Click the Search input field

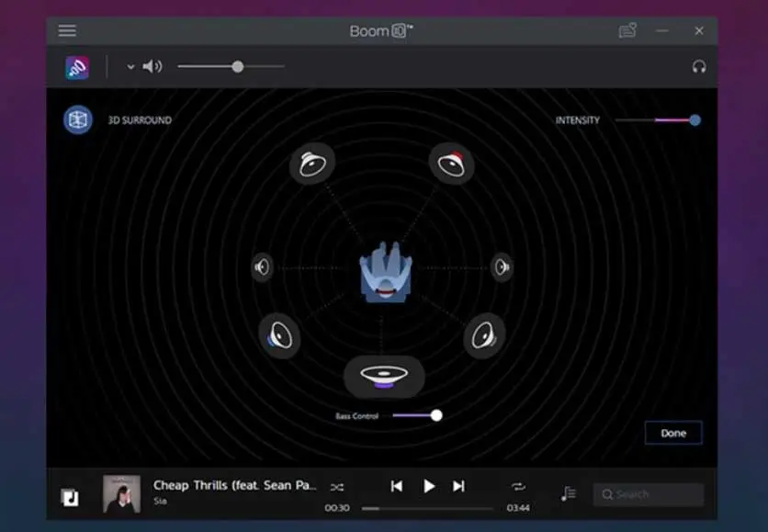[x=649, y=494]
